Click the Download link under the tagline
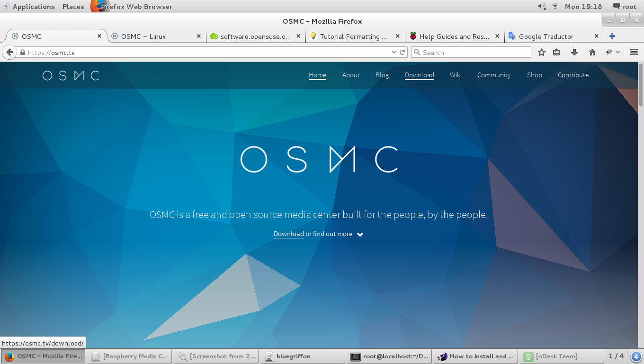Screen dimensions: 644x364 (x=289, y=234)
